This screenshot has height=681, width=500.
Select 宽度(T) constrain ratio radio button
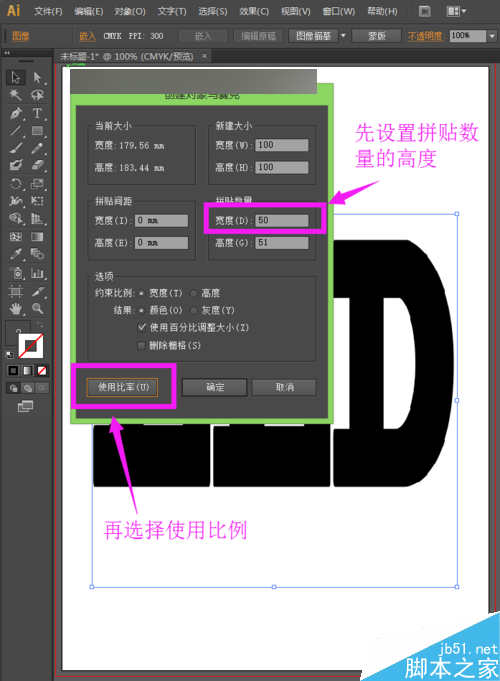pyautogui.click(x=142, y=294)
